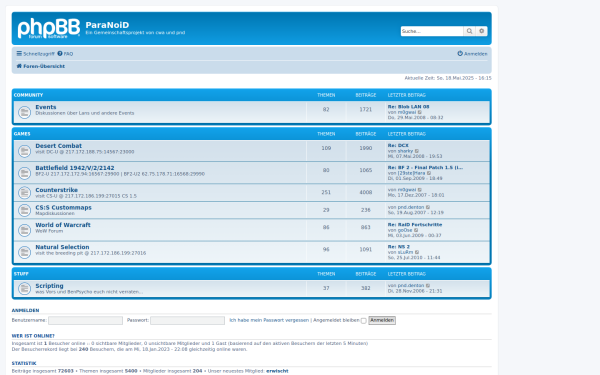
Task: Click Natural Selection folder icon
Action: click(x=24, y=252)
